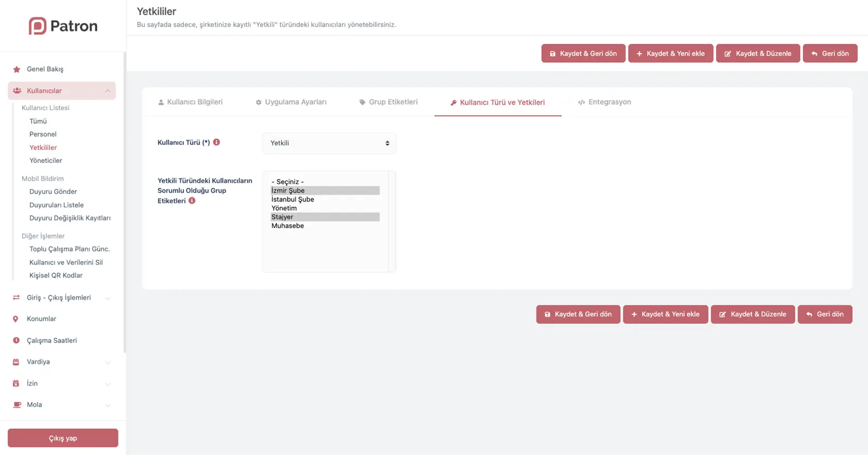Expand the Vardiya menu chevron
Viewport: 868px width, 455px height.
[x=107, y=362]
